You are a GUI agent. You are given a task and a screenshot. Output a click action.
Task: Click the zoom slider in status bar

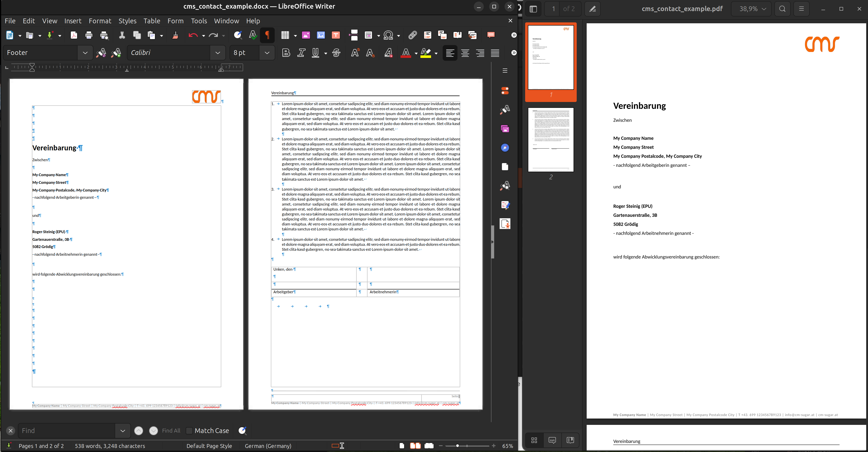458,446
